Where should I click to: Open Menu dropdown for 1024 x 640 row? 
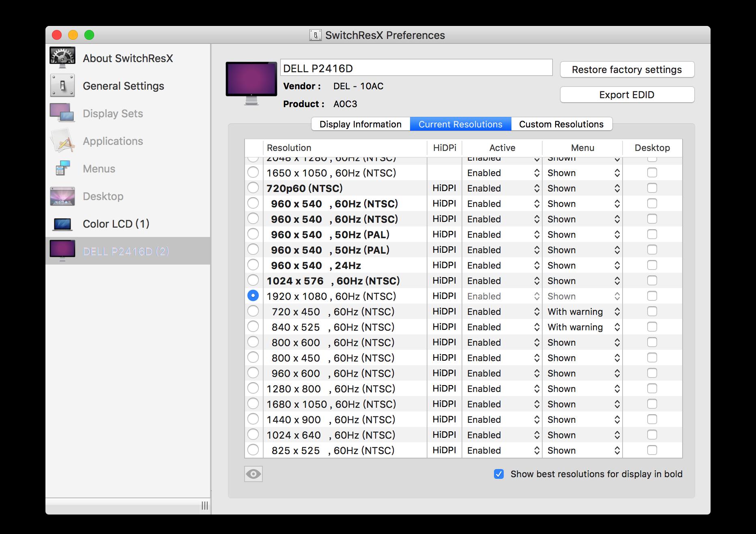click(583, 435)
